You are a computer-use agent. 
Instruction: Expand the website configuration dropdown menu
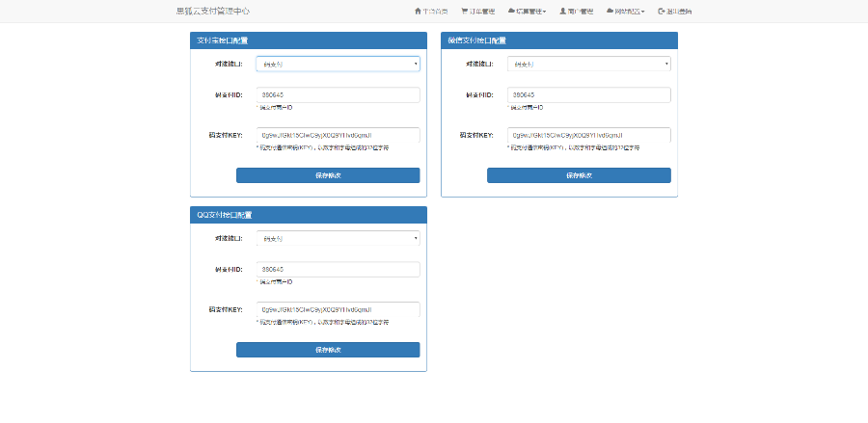coord(626,11)
